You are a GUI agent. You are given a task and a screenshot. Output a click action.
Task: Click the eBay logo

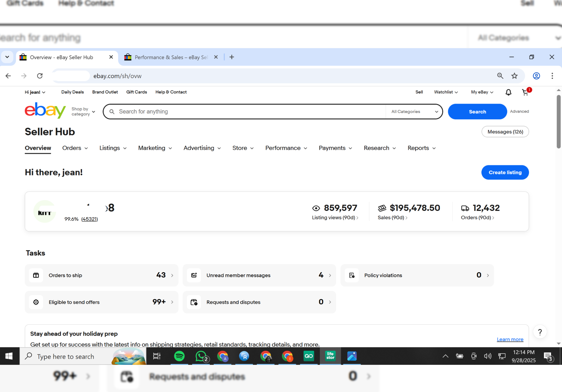45,111
